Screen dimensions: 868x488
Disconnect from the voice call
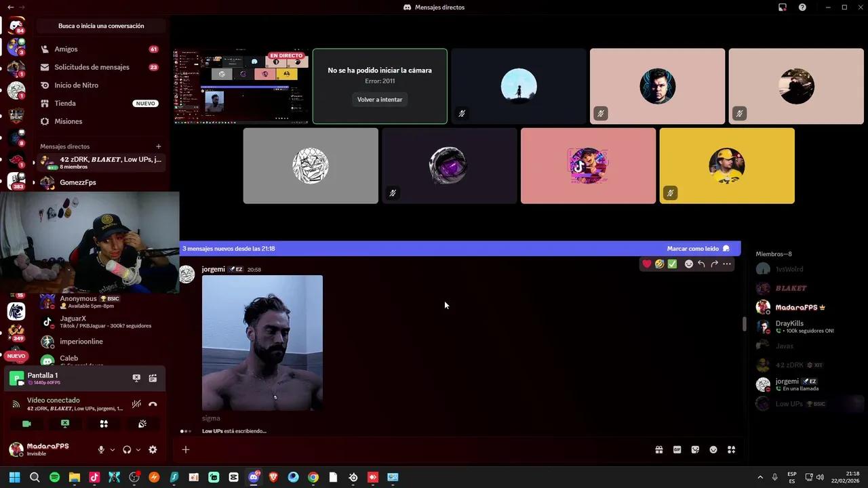[x=153, y=404]
